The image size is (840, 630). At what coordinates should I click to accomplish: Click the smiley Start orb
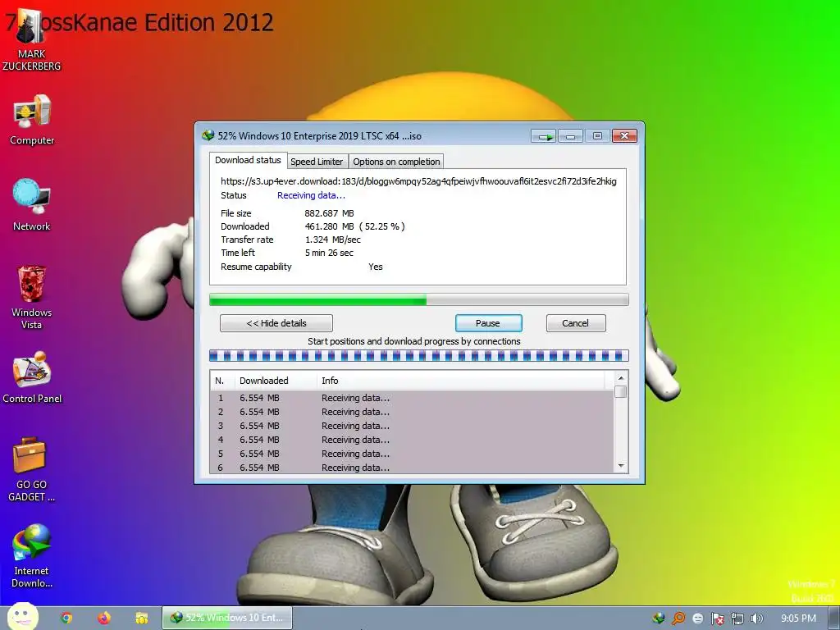[x=22, y=617]
